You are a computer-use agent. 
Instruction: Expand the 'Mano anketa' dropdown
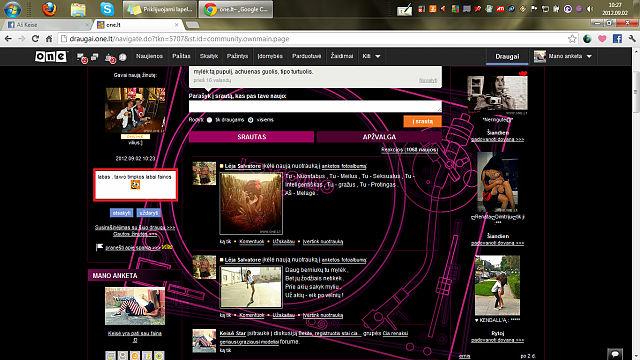(563, 56)
